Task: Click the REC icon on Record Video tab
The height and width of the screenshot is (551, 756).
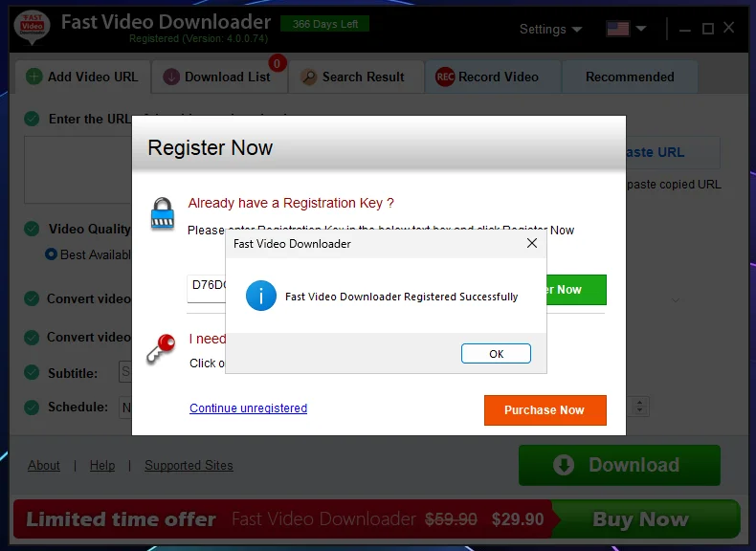Action: click(445, 77)
